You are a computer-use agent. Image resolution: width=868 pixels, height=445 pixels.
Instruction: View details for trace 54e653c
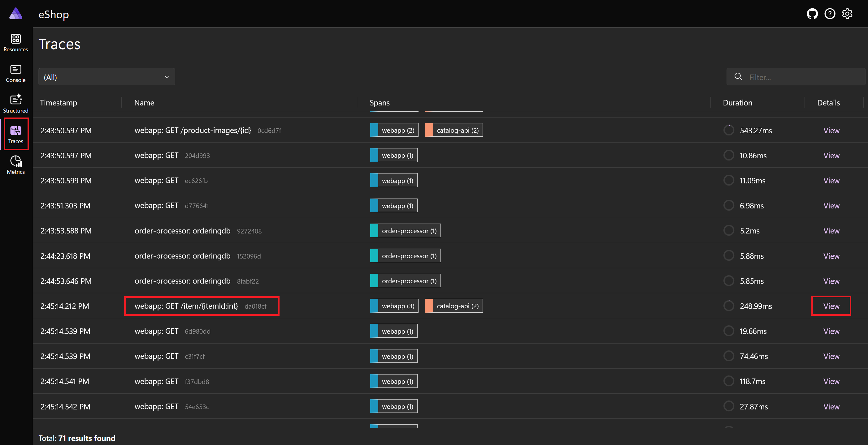point(831,407)
